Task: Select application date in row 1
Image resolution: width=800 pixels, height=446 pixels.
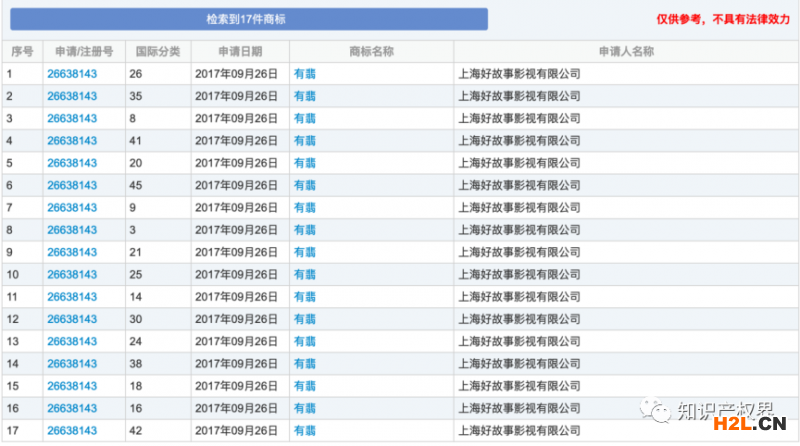Action: 236,74
